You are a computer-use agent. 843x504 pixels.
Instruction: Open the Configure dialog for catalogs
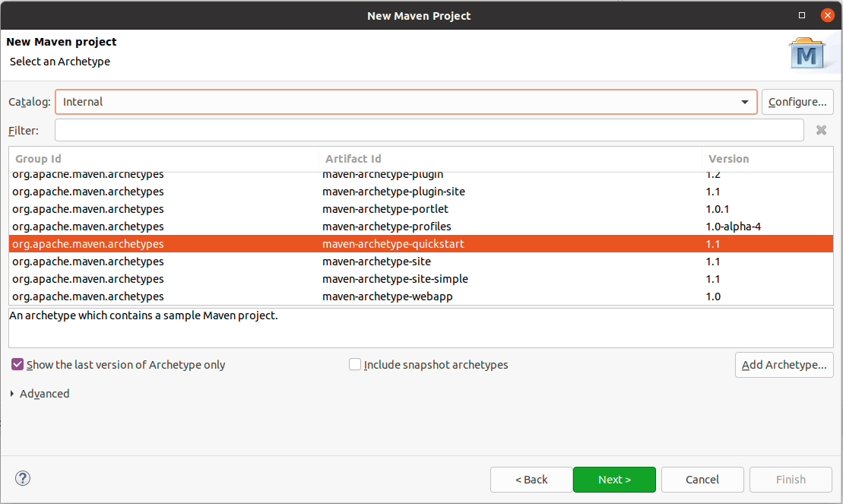(x=797, y=101)
